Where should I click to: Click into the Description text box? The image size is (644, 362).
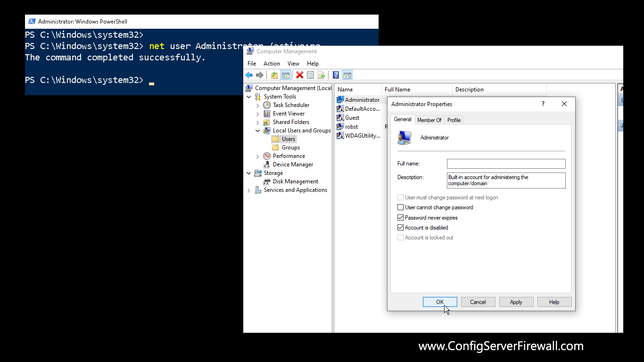[506, 181]
